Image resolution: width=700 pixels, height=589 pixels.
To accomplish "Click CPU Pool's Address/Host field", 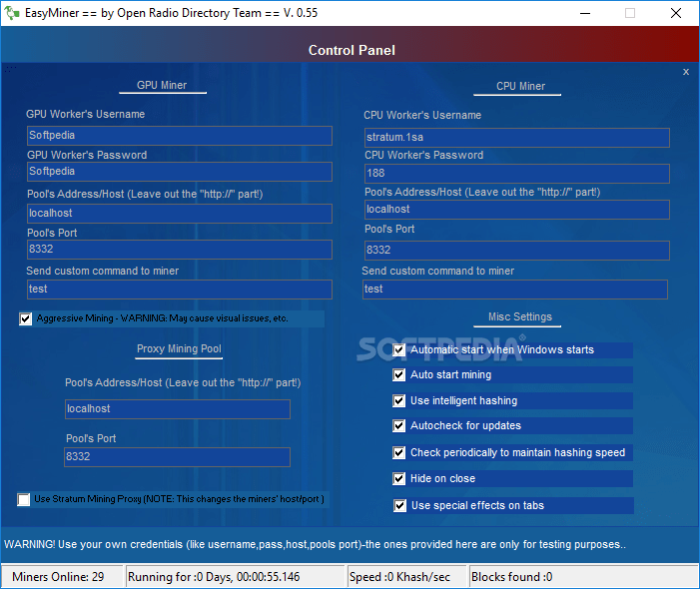I will coord(517,210).
